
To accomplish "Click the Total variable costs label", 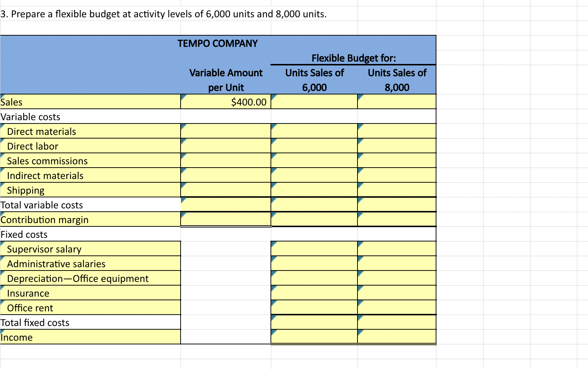I will (42, 205).
